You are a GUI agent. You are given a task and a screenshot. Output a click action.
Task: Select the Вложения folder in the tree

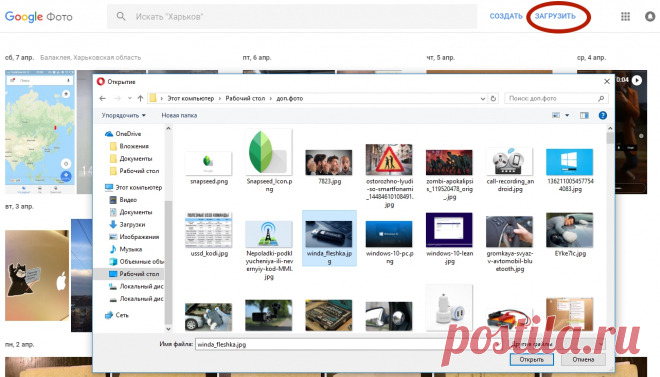(129, 146)
